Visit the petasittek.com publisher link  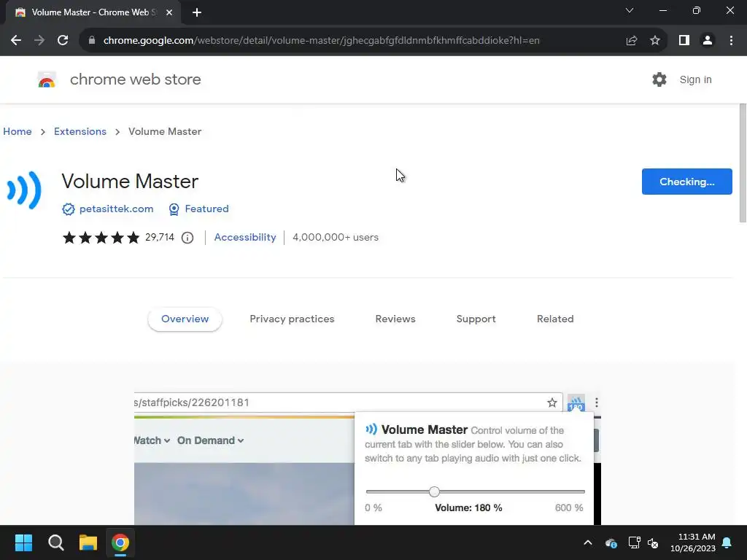click(x=116, y=209)
